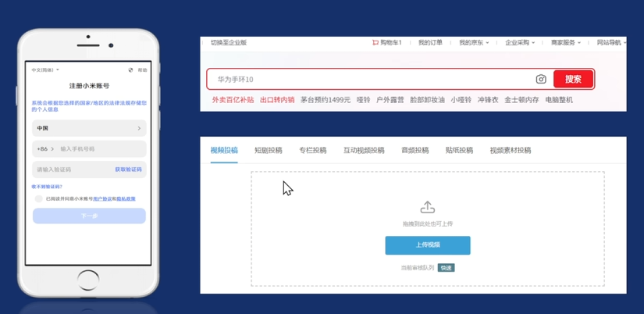Click the 茅台预约1499元 keyword

326,100
